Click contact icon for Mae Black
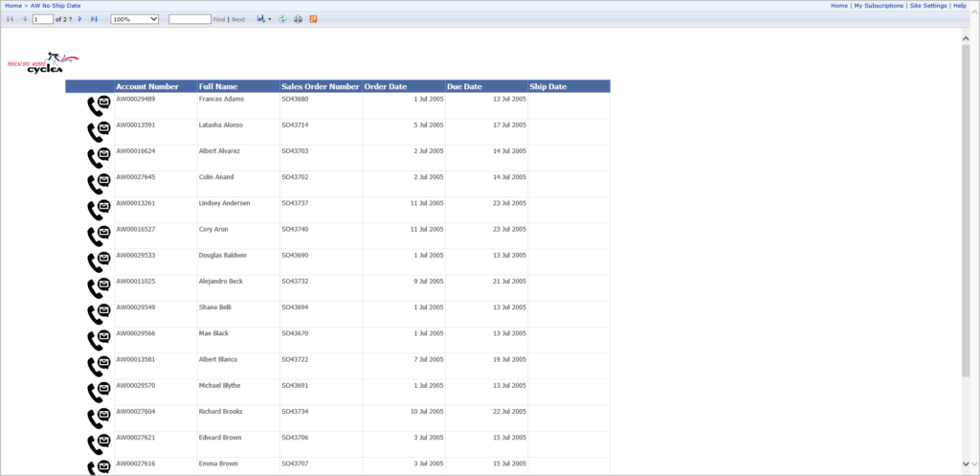980x476 pixels. [99, 341]
